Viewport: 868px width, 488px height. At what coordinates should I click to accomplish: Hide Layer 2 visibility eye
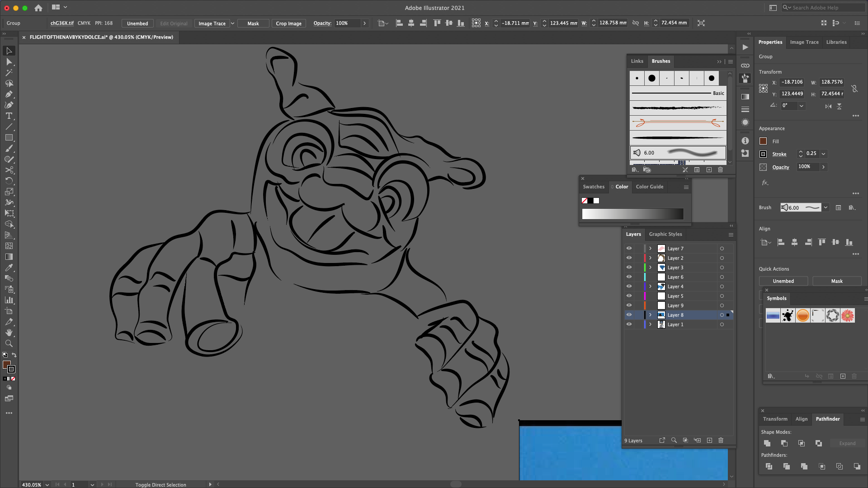pos(629,258)
